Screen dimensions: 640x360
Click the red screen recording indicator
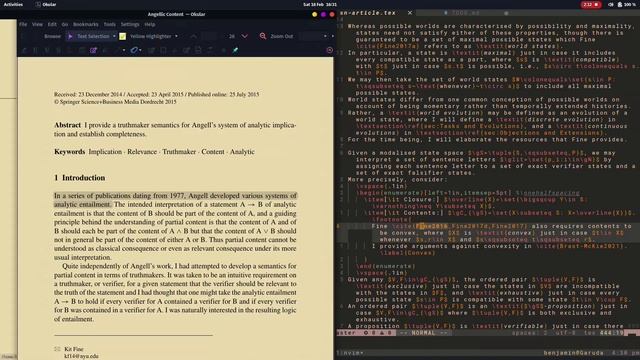click(x=591, y=4)
